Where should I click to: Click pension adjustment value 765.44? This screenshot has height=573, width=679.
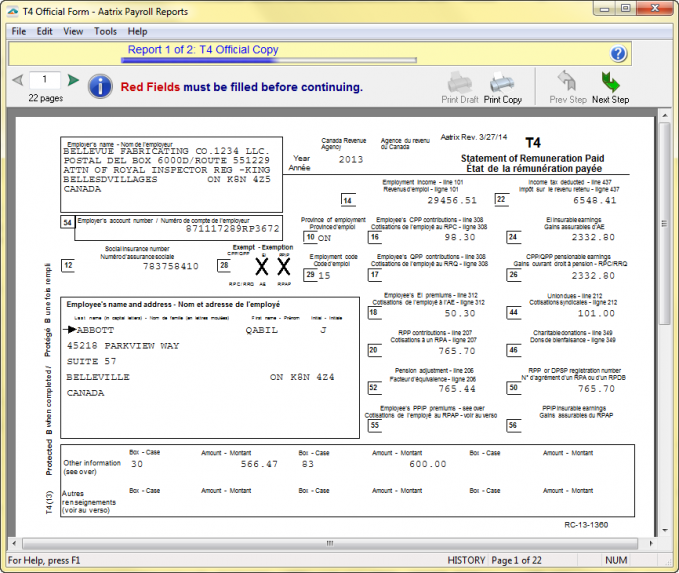[x=457, y=389]
